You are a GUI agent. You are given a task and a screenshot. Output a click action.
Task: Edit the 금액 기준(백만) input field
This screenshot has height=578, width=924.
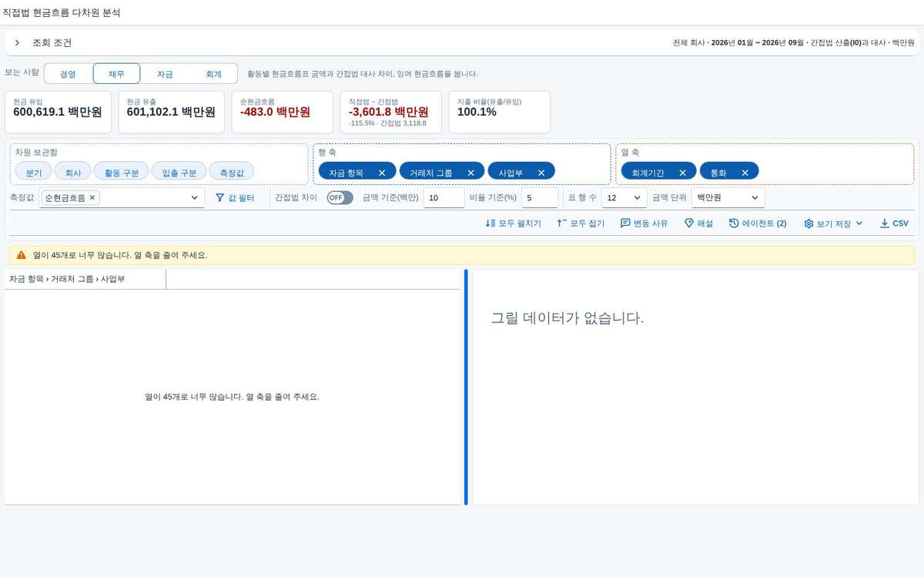point(444,198)
